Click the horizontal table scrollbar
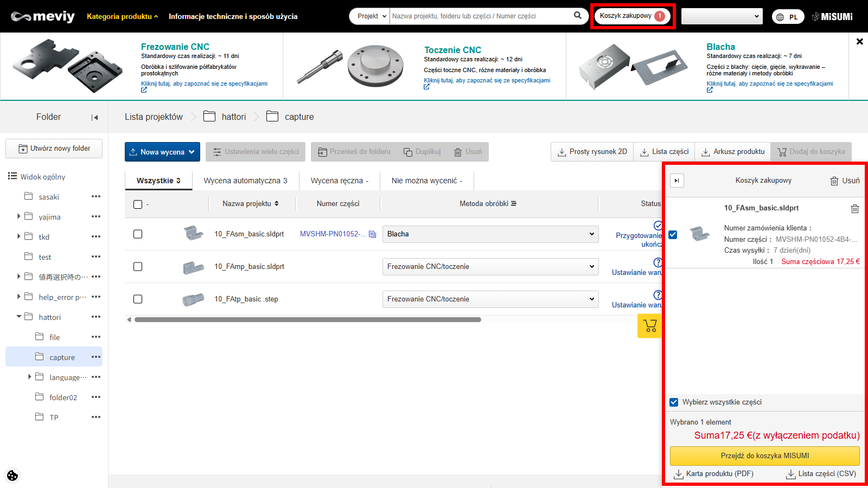Screen dimensions: 868x488 click(x=308, y=320)
